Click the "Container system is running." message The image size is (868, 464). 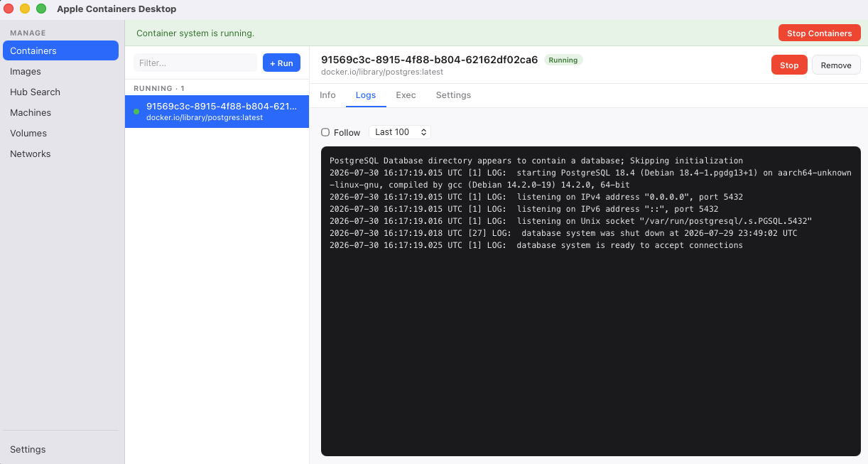coord(195,33)
